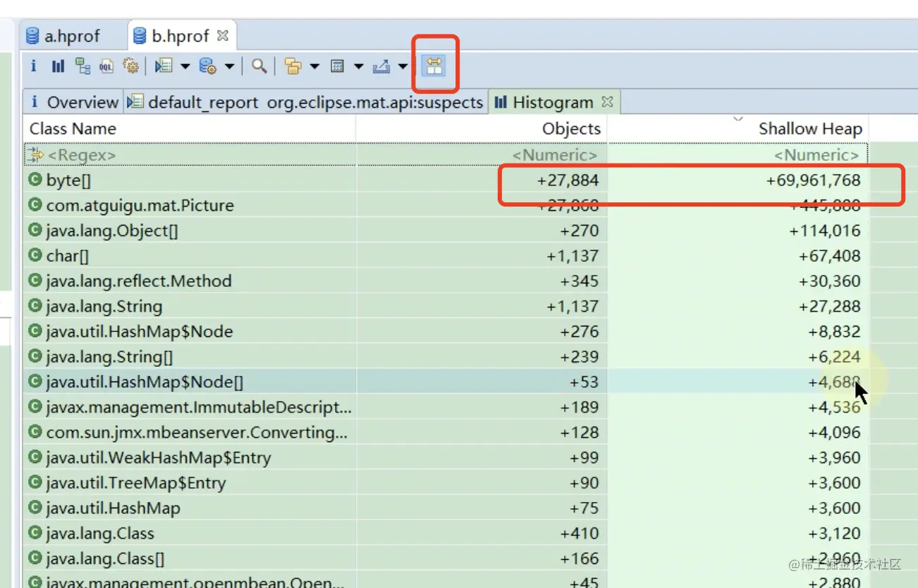The height and width of the screenshot is (588, 918).
Task: Click the +3,960 Shallow Heap value
Action: [x=835, y=458]
